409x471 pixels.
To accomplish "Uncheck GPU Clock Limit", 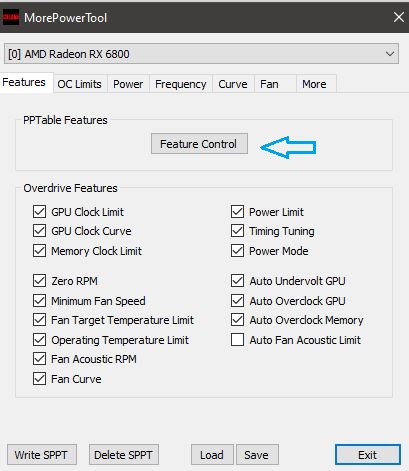I will pos(39,212).
